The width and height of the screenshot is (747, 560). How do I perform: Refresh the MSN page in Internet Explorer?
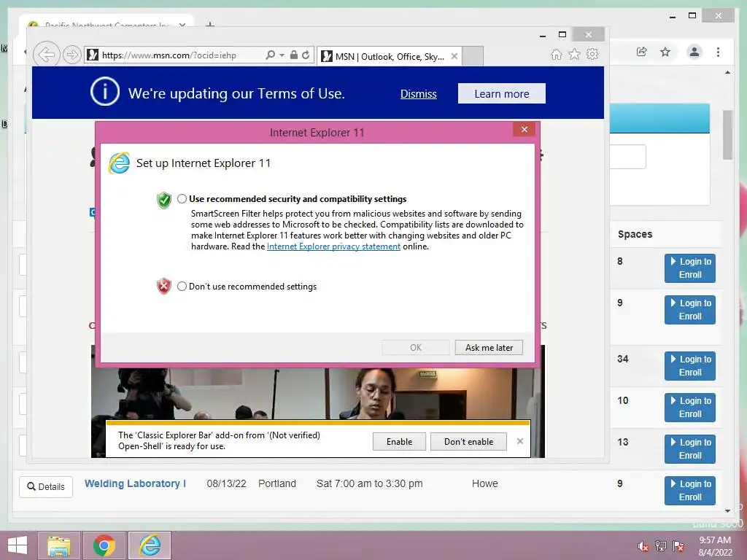(306, 55)
